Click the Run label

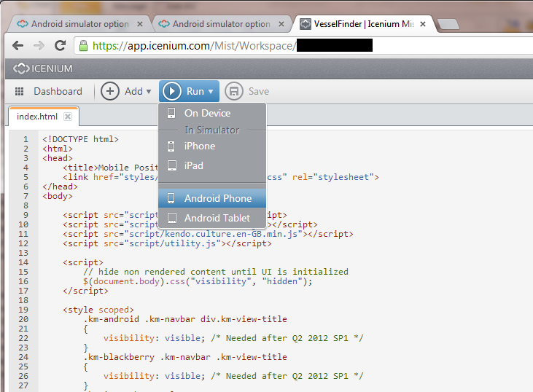[195, 91]
